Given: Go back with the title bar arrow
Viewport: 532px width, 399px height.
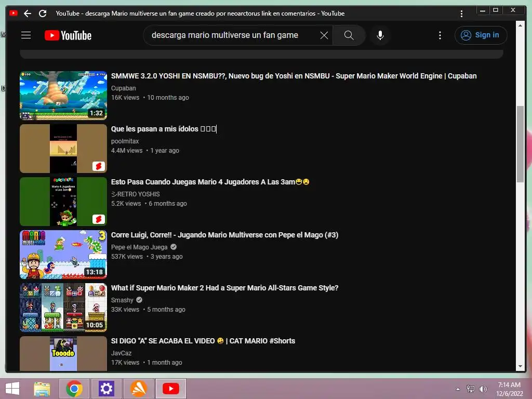Looking at the screenshot, I should click(28, 14).
